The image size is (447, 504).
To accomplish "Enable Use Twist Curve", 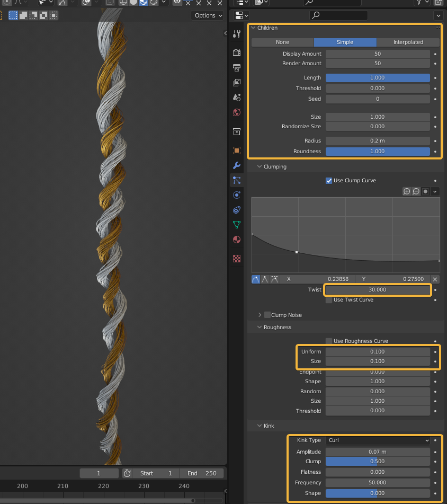I will 329,300.
